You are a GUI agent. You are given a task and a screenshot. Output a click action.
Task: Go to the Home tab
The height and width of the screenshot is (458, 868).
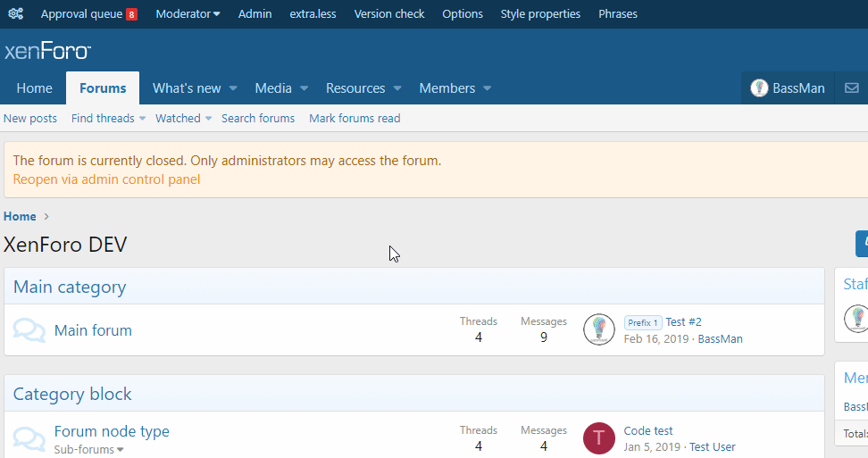[x=34, y=88]
